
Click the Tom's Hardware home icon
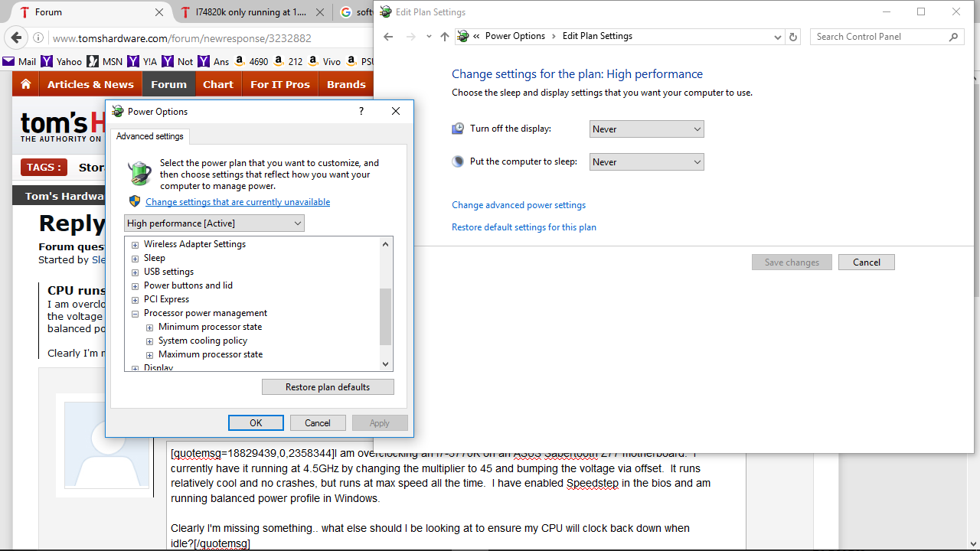26,84
